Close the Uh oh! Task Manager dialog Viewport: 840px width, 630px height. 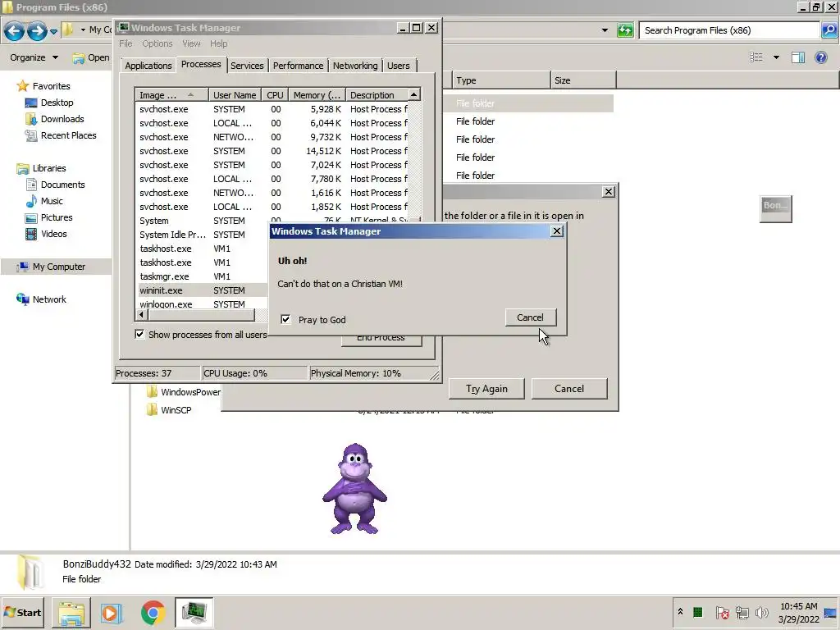(x=557, y=231)
